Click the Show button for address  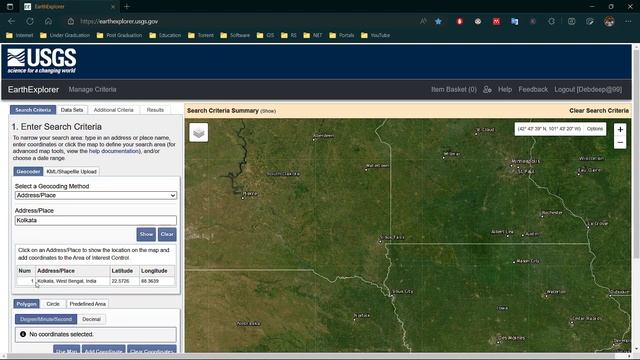[146, 234]
